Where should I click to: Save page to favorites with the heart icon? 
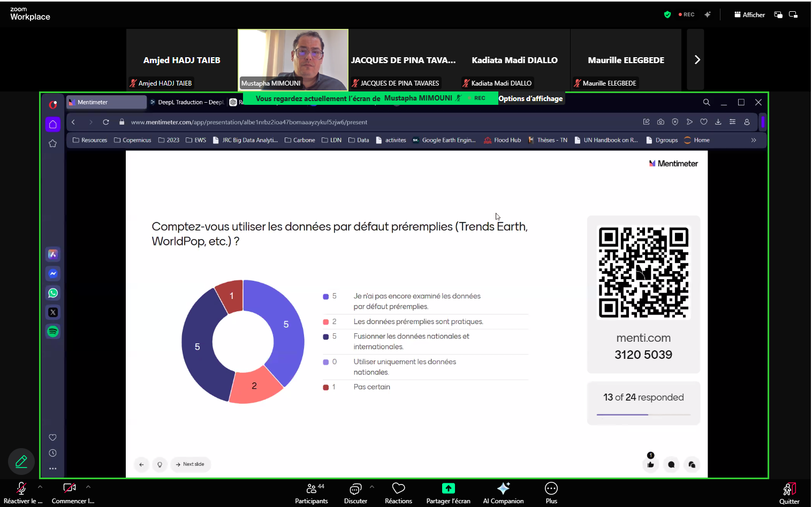tap(704, 122)
